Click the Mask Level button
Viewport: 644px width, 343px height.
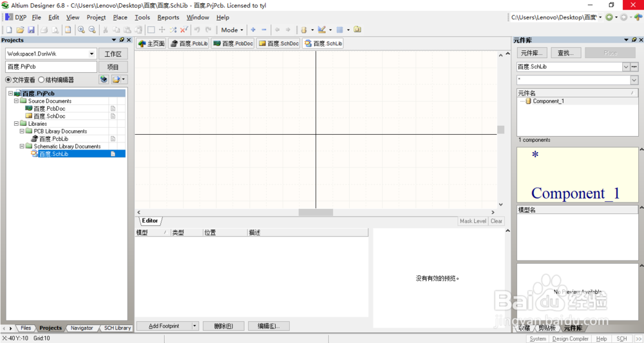click(473, 221)
